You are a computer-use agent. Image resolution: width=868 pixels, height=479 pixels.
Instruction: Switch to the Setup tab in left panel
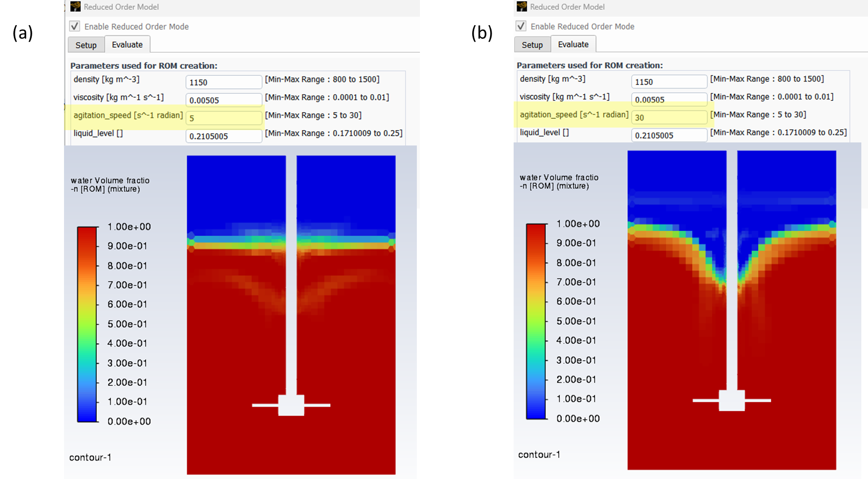[86, 45]
